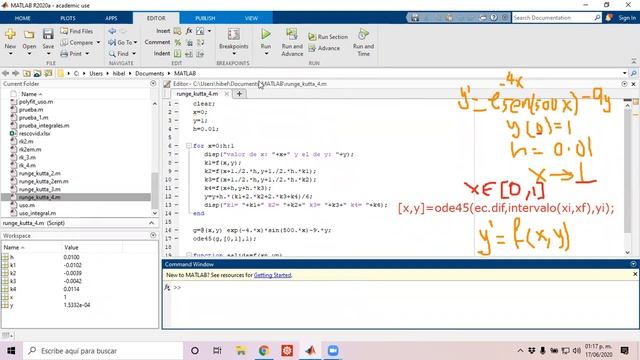Click Sign In

[627, 18]
